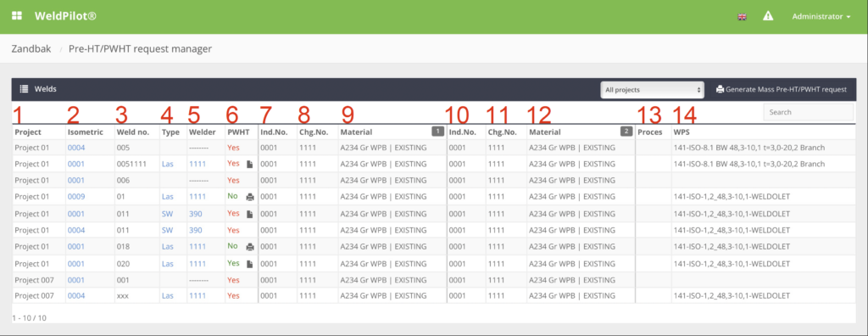The image size is (868, 336).
Task: Open isometric 0001 in weld 020 row
Action: [76, 263]
